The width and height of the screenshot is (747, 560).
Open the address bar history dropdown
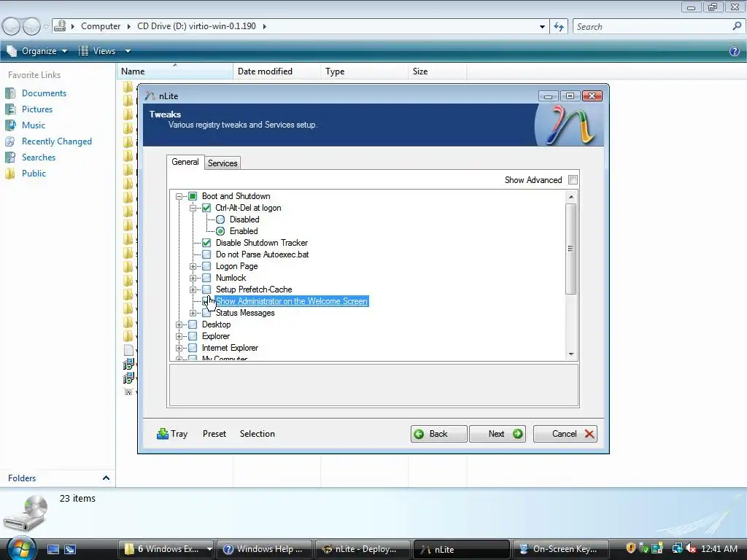[542, 27]
